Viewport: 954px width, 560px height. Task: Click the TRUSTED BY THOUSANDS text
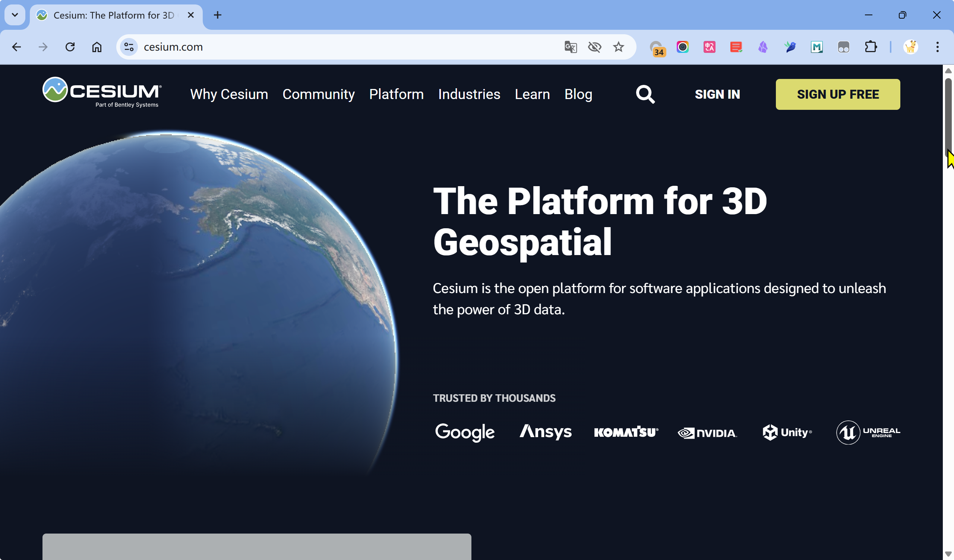(494, 398)
